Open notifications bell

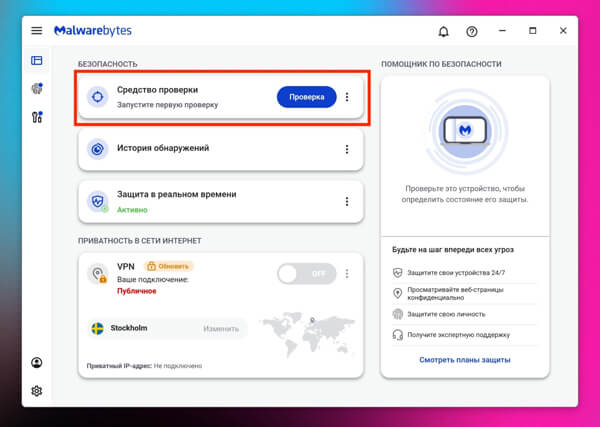click(x=443, y=31)
